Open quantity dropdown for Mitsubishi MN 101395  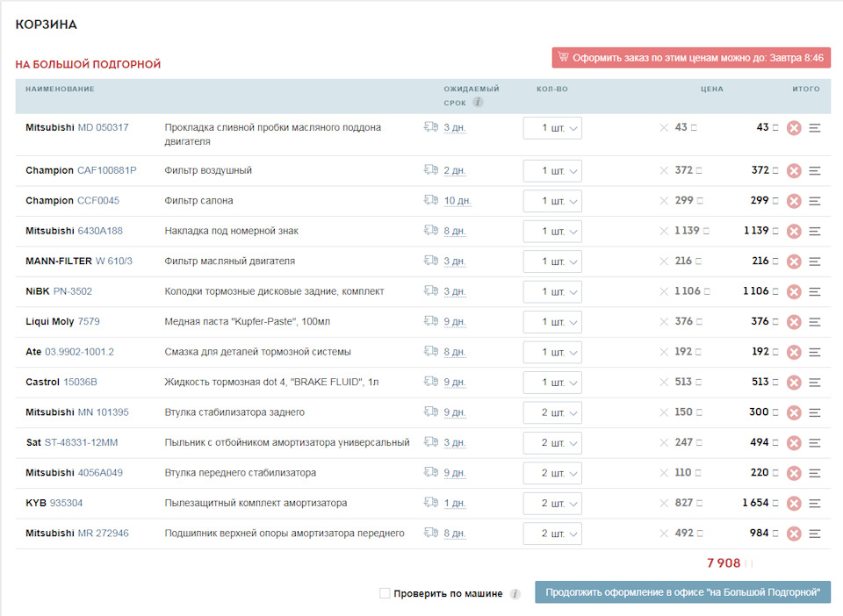[552, 412]
